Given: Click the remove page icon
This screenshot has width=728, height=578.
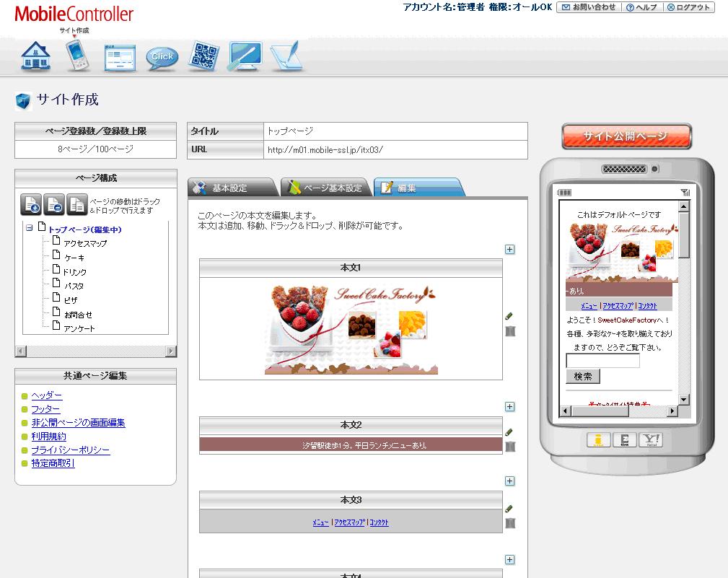Looking at the screenshot, I should 54,204.
